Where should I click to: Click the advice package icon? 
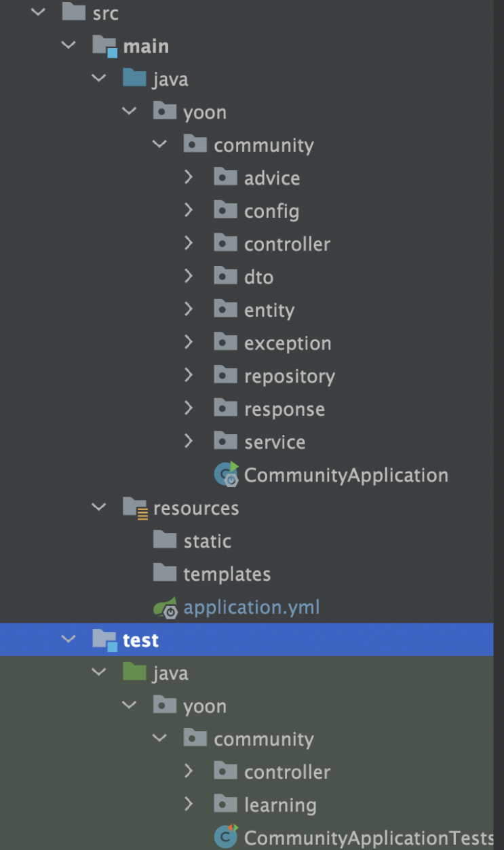pos(225,177)
